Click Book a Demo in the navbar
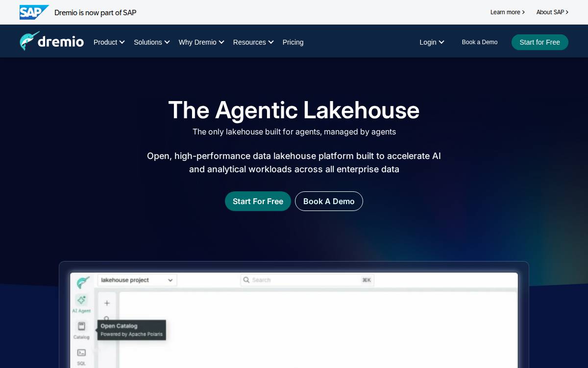Image resolution: width=588 pixels, height=368 pixels. (x=480, y=42)
